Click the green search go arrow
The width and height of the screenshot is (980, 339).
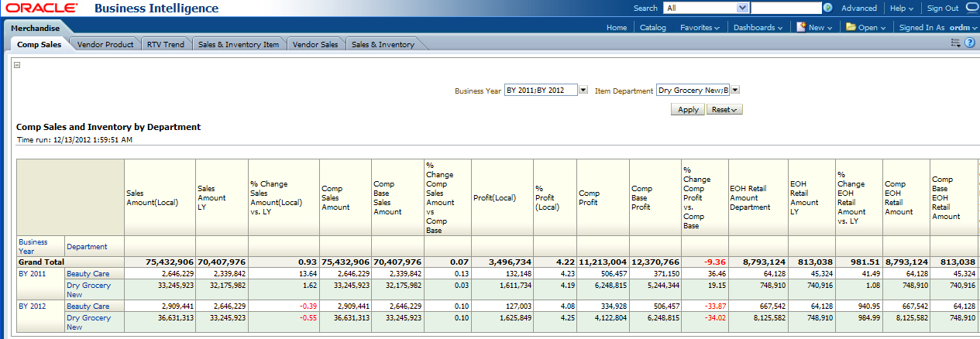pyautogui.click(x=827, y=8)
